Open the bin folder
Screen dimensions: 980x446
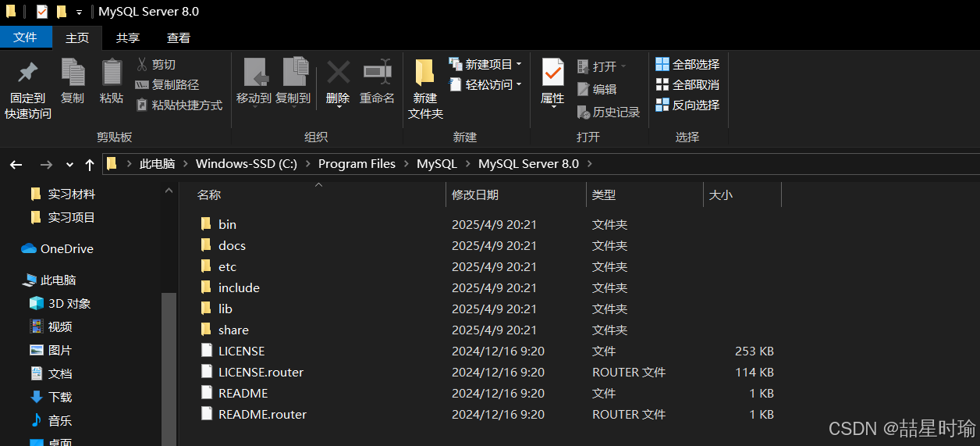pyautogui.click(x=227, y=224)
